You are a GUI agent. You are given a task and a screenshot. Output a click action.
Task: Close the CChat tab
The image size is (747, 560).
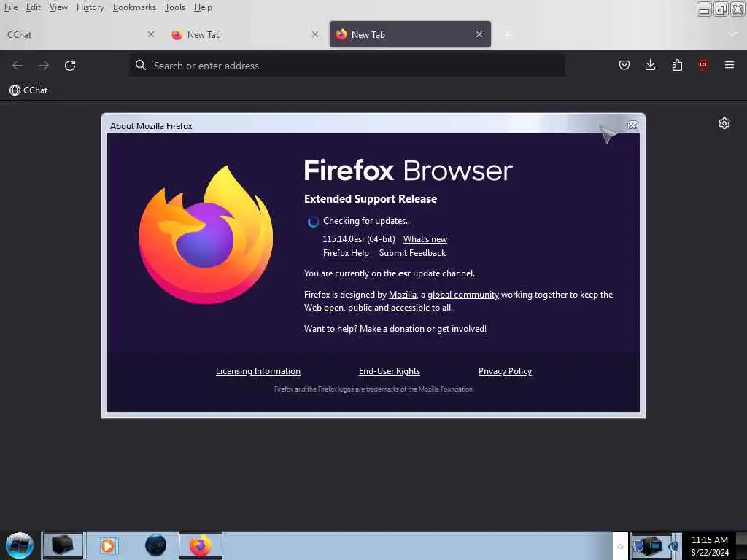click(x=150, y=34)
